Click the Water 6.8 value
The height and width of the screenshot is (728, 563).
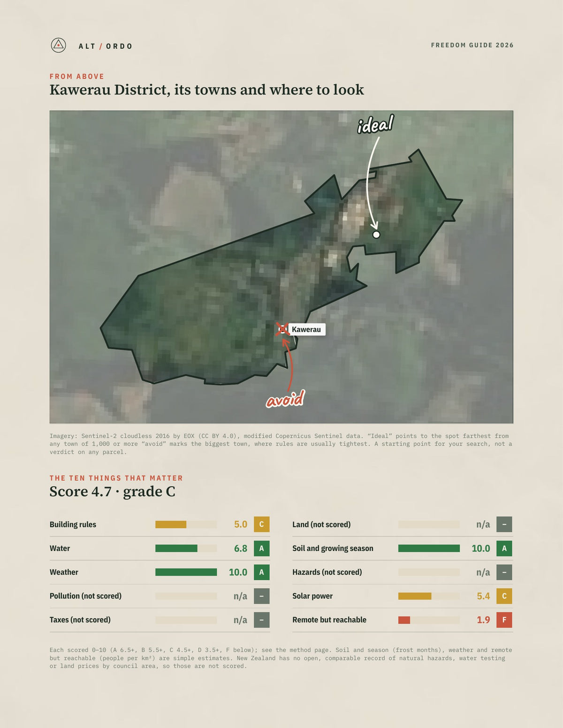click(241, 548)
